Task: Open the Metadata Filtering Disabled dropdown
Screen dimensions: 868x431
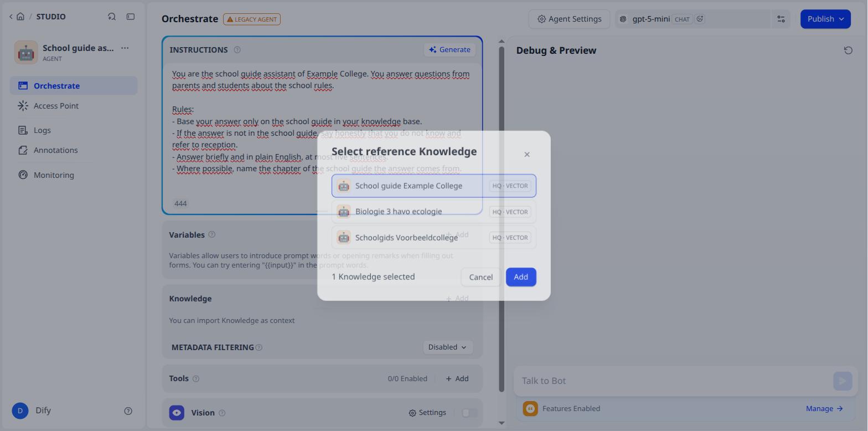Action: [447, 347]
